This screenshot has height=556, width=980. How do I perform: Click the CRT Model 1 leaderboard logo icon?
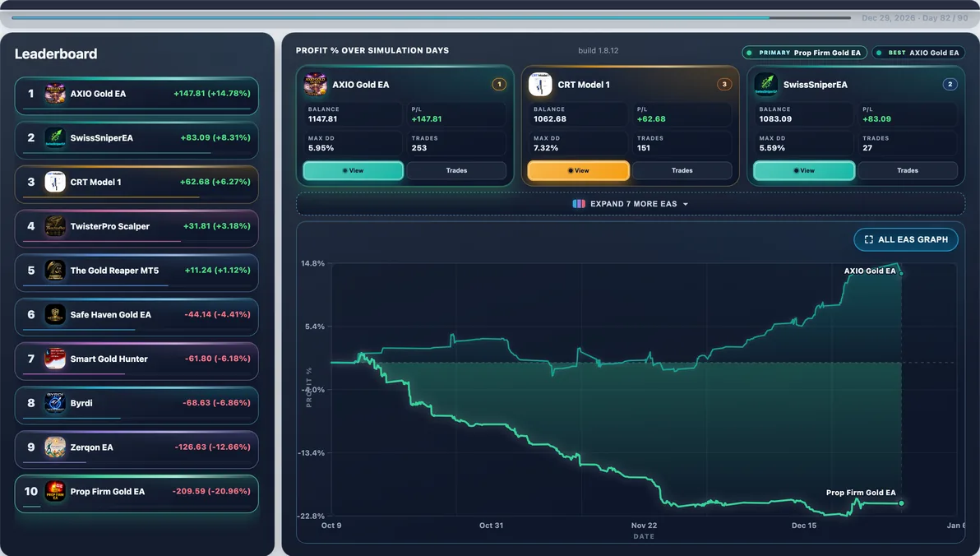pos(55,182)
